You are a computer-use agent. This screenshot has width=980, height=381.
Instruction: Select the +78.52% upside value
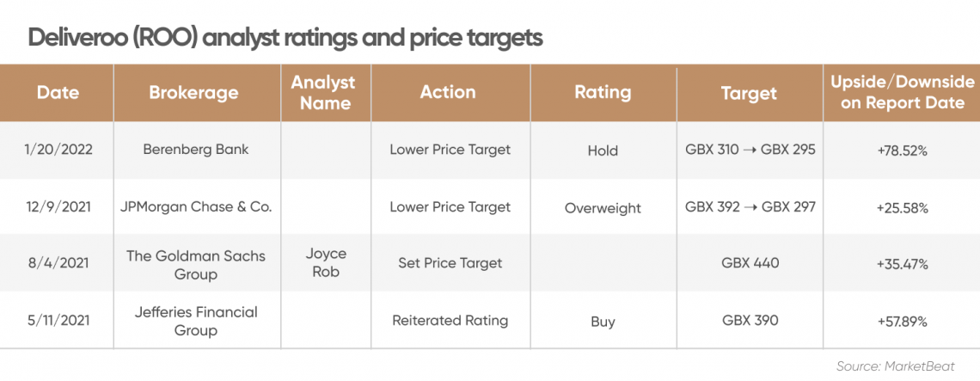pyautogui.click(x=902, y=151)
